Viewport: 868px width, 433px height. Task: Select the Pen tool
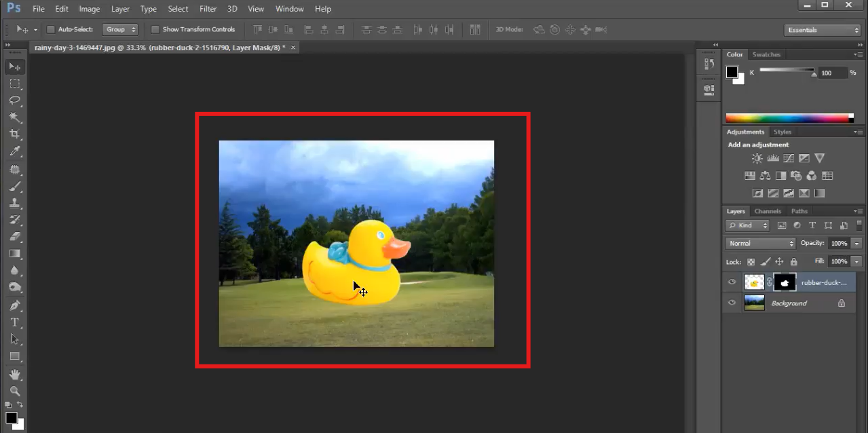click(x=14, y=305)
